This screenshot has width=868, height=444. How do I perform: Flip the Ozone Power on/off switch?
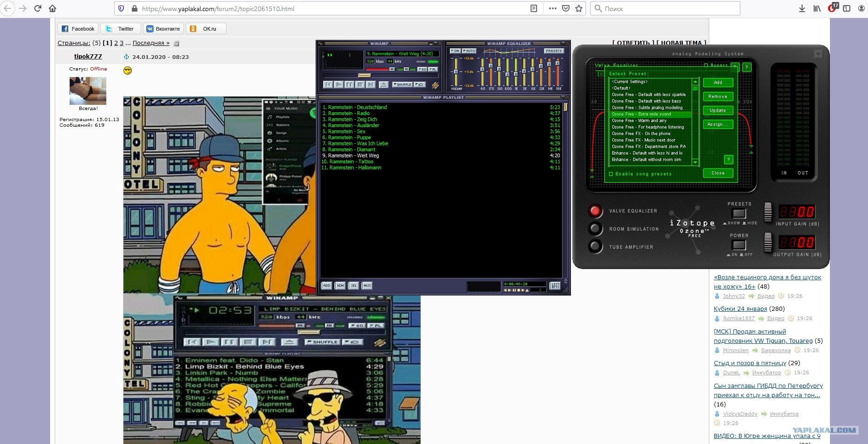(x=739, y=245)
